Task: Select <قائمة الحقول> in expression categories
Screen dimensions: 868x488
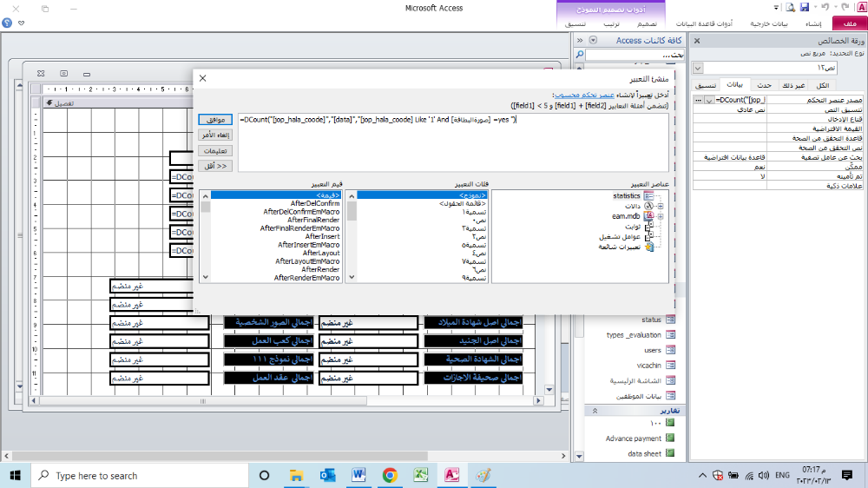Action: point(463,204)
